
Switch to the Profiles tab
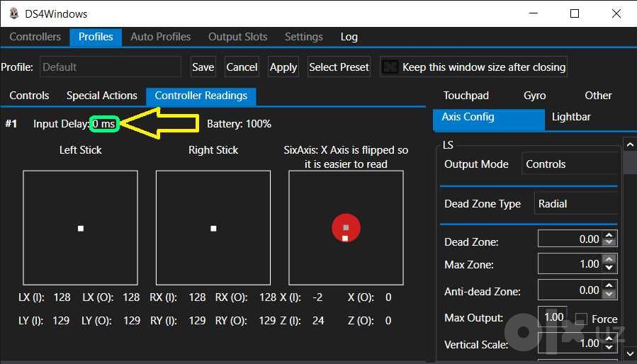96,37
